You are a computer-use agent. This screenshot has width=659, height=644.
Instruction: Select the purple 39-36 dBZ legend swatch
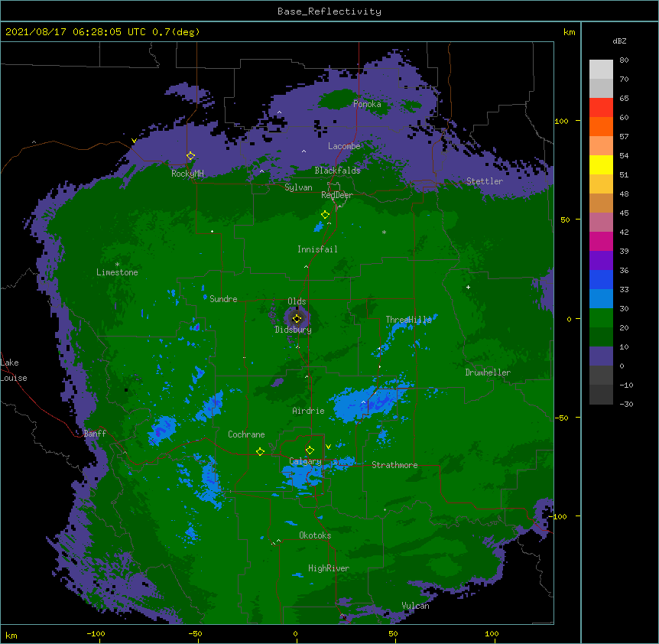(601, 261)
